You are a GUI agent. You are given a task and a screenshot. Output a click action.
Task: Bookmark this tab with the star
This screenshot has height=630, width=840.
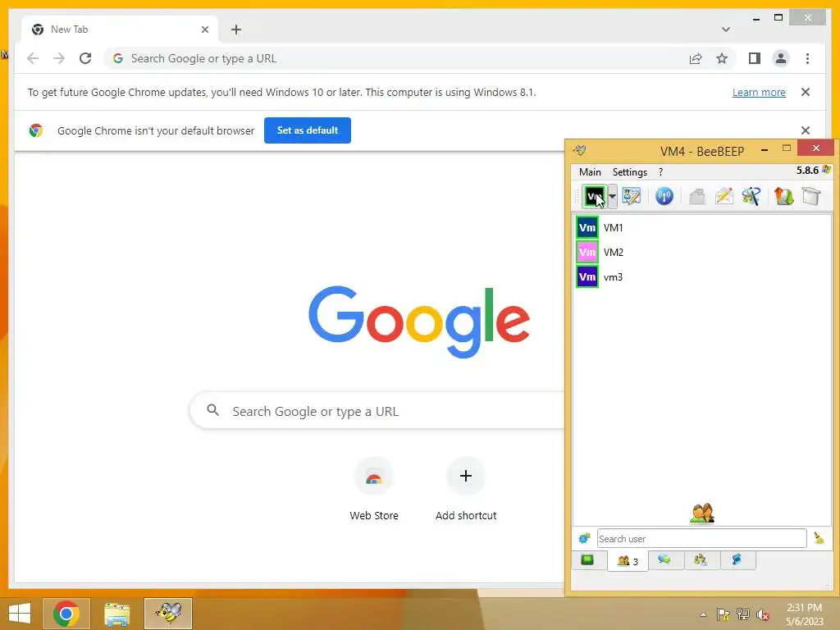coord(722,58)
